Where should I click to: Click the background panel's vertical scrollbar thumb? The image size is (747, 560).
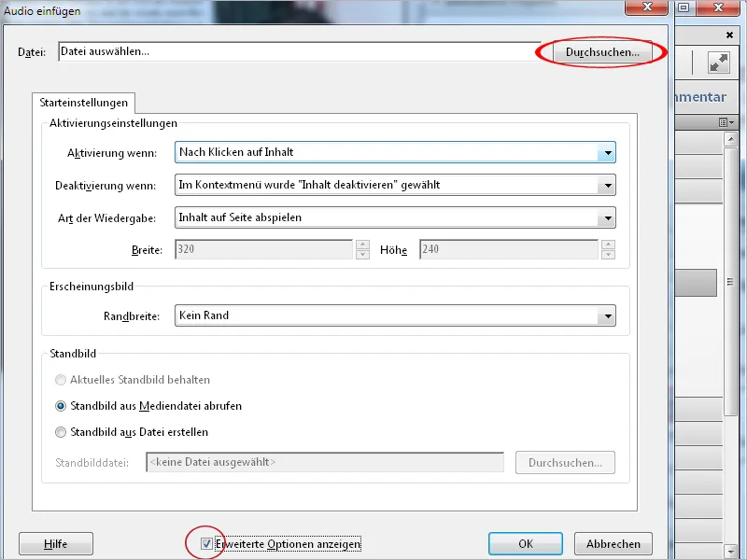[730, 282]
